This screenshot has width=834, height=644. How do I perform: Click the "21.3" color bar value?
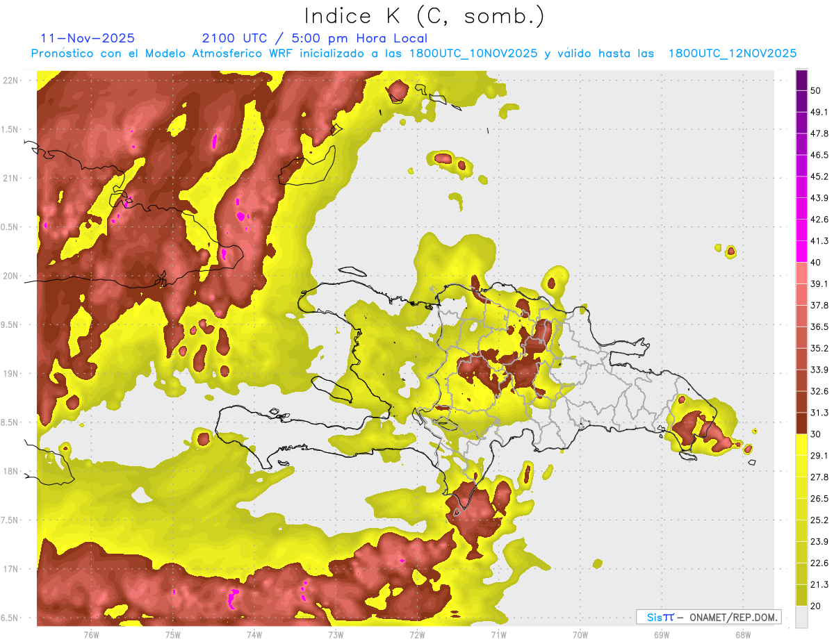click(x=819, y=585)
